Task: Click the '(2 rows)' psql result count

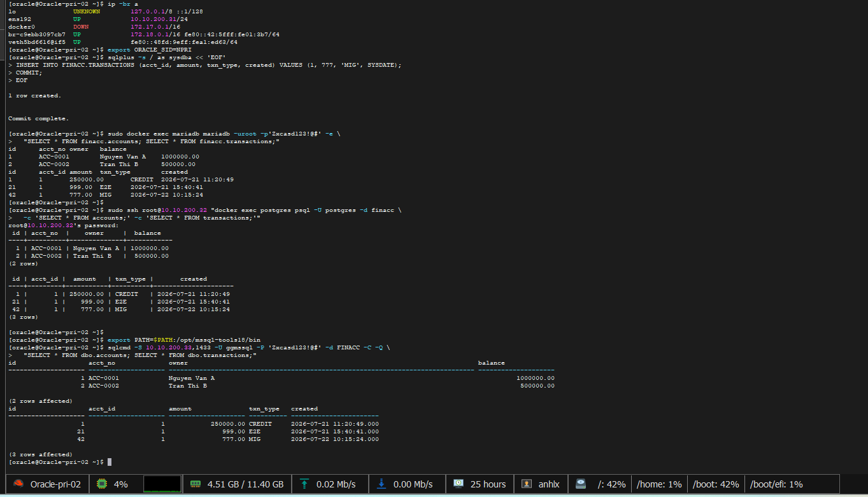Action: coord(24,263)
